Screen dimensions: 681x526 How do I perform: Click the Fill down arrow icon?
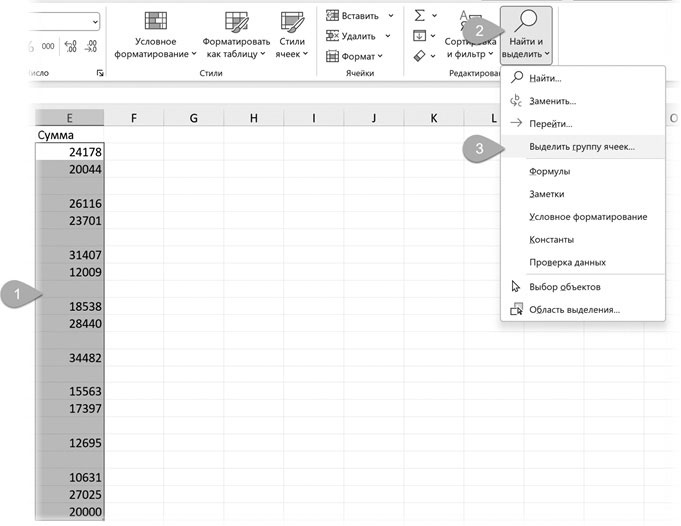[420, 36]
